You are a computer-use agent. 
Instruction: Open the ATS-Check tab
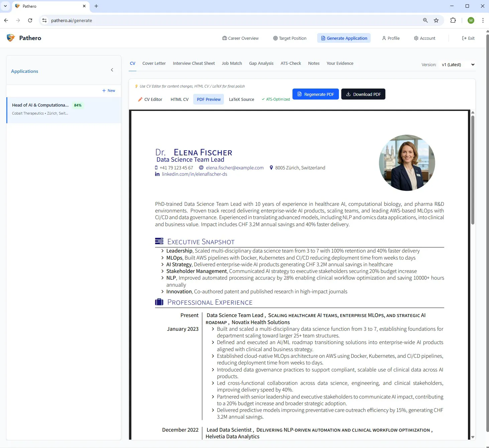(x=291, y=63)
